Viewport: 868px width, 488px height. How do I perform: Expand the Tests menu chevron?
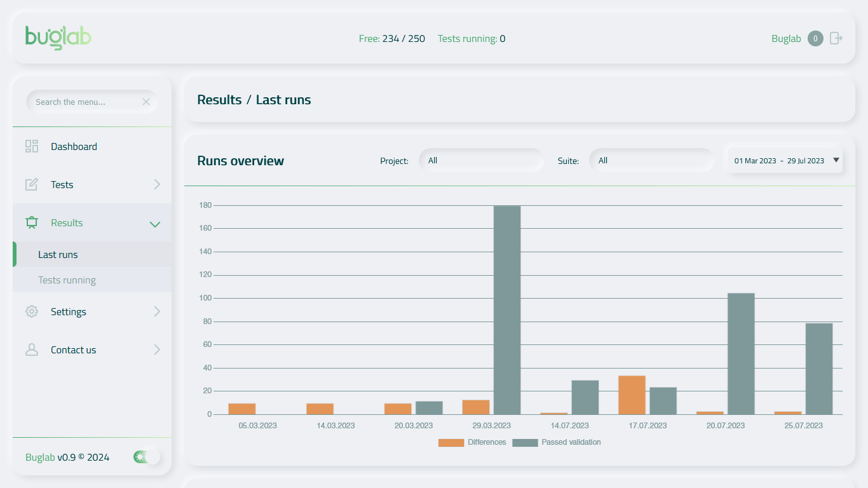157,184
